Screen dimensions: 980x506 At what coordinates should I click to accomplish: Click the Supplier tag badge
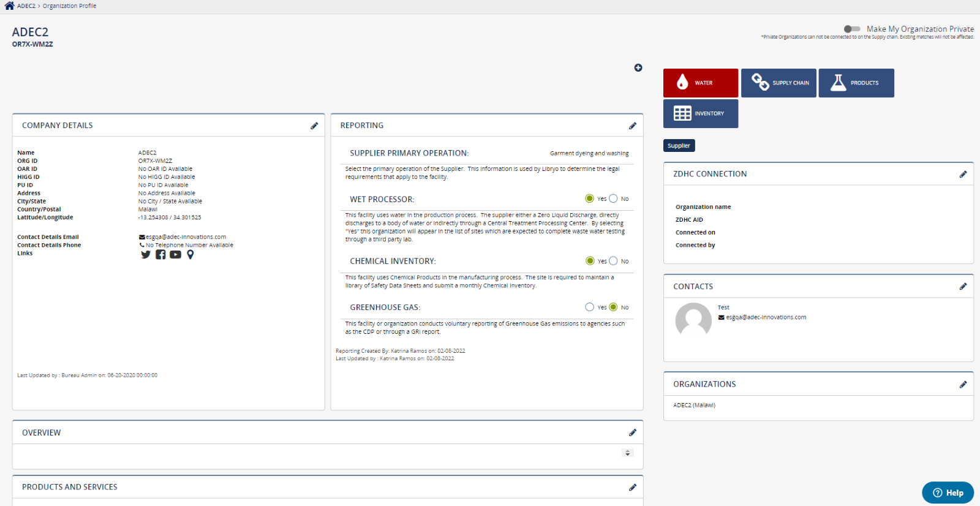click(x=679, y=146)
